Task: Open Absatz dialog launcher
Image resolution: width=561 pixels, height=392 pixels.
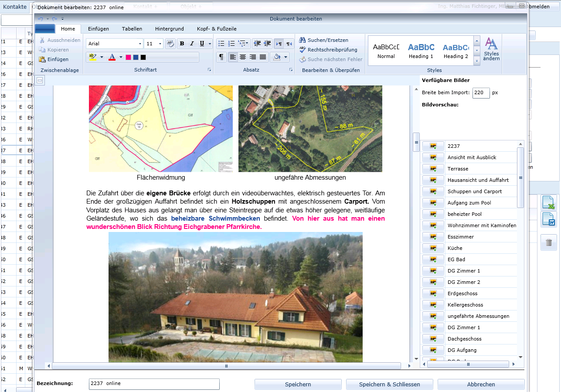Action: pos(291,70)
